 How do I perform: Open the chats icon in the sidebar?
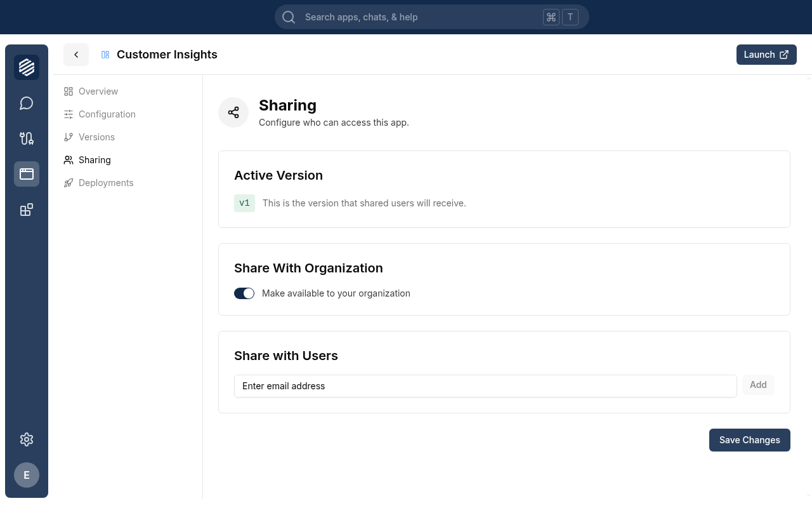pyautogui.click(x=27, y=103)
